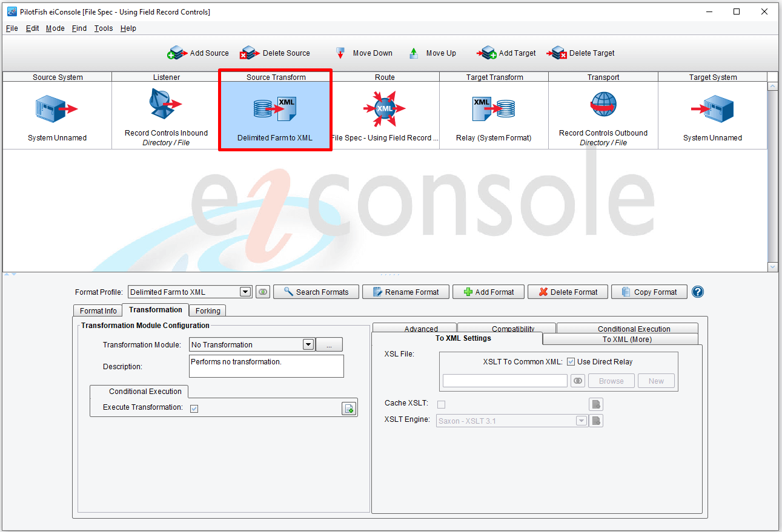Select the Record Controls Outbound transport icon
This screenshot has width=782, height=532.
tap(603, 105)
